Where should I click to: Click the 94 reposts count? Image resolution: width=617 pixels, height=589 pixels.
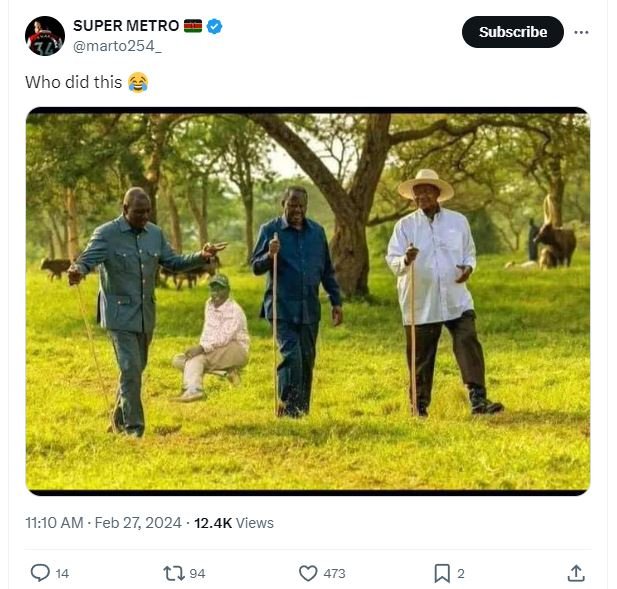[x=197, y=573]
